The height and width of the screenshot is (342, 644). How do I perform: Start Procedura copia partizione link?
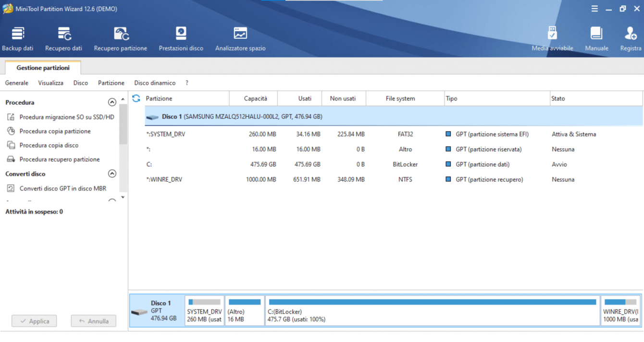coord(55,131)
